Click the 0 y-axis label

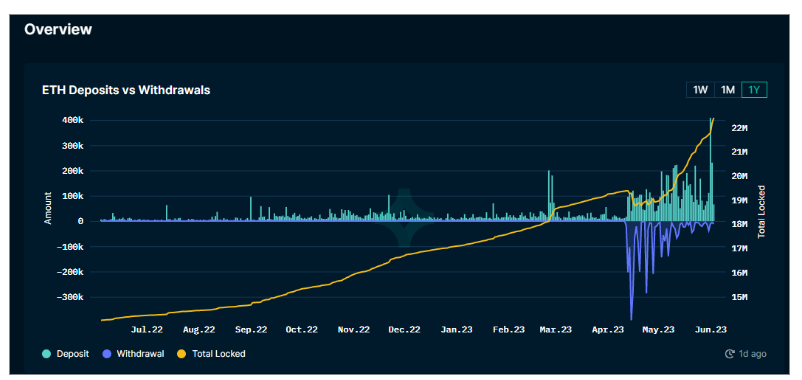pos(81,221)
